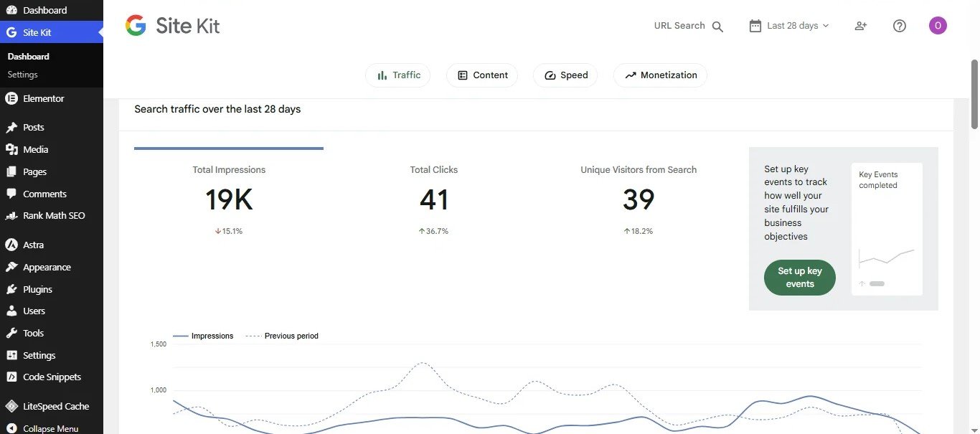Click the Collapse Menu arrow icon
Screen dimensions: 980x434
point(11,428)
